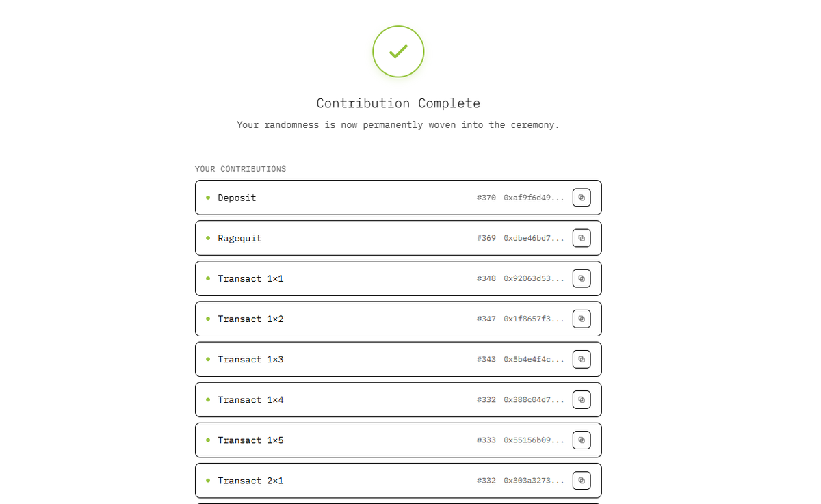Click the Contribution Complete heading
The height and width of the screenshot is (504, 821).
398,103
